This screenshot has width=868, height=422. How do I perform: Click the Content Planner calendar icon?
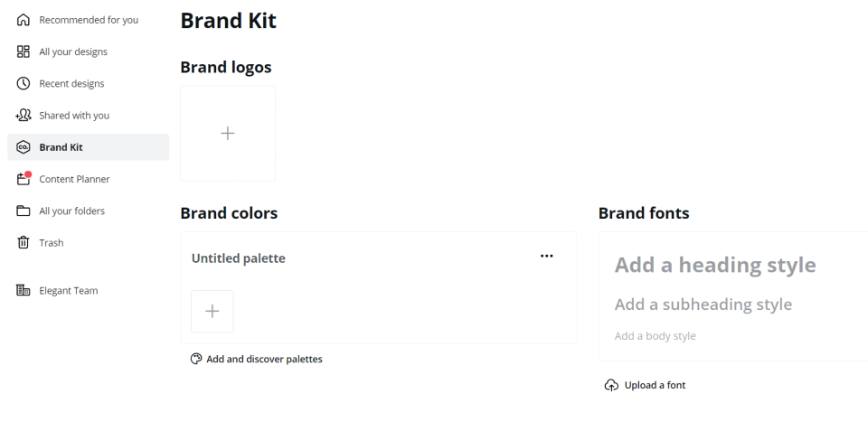[24, 179]
